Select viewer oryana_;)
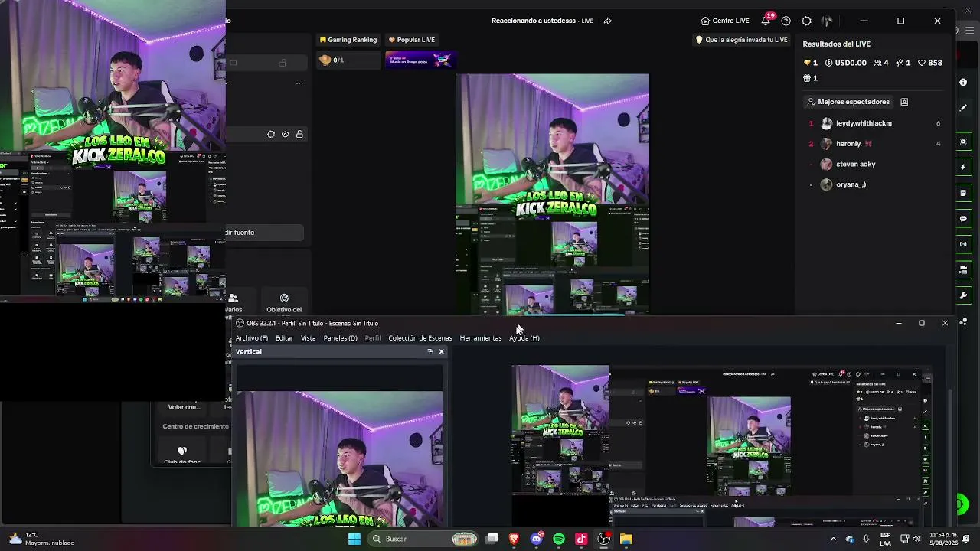Screen dimensions: 980x551 click(875, 184)
